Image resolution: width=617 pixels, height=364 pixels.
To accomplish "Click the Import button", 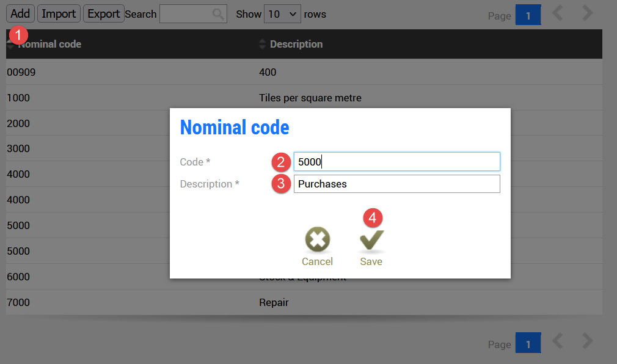I will [x=59, y=14].
